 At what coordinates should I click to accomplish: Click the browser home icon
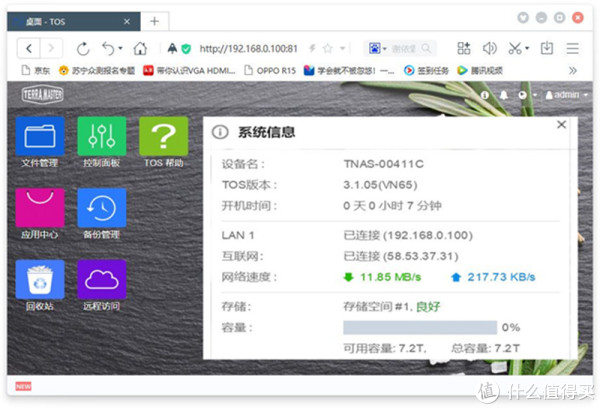140,48
